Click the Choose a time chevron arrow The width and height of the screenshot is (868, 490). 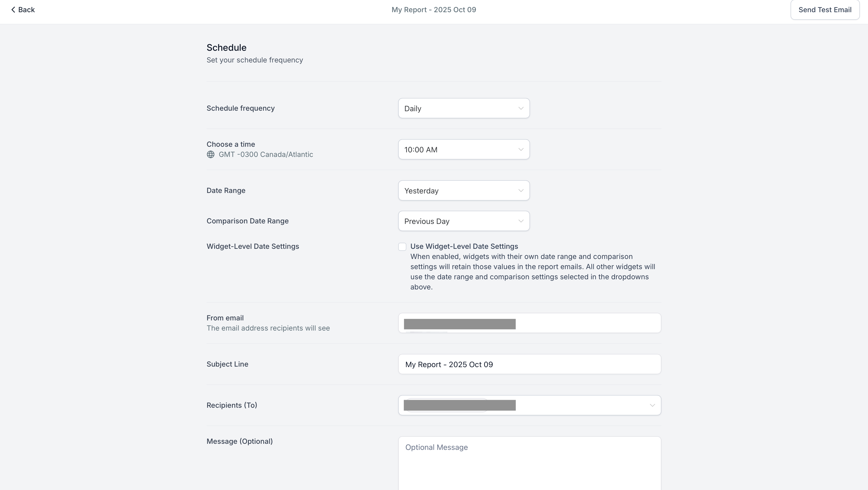[521, 150]
